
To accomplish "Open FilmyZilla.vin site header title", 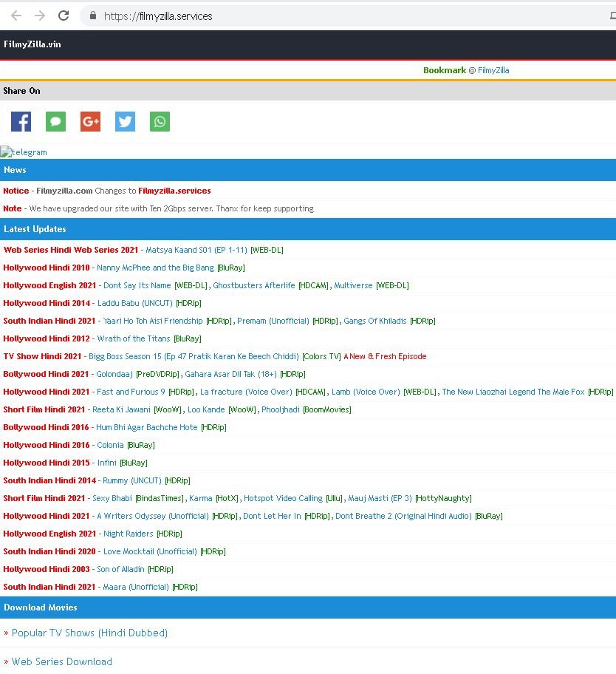I will point(32,44).
